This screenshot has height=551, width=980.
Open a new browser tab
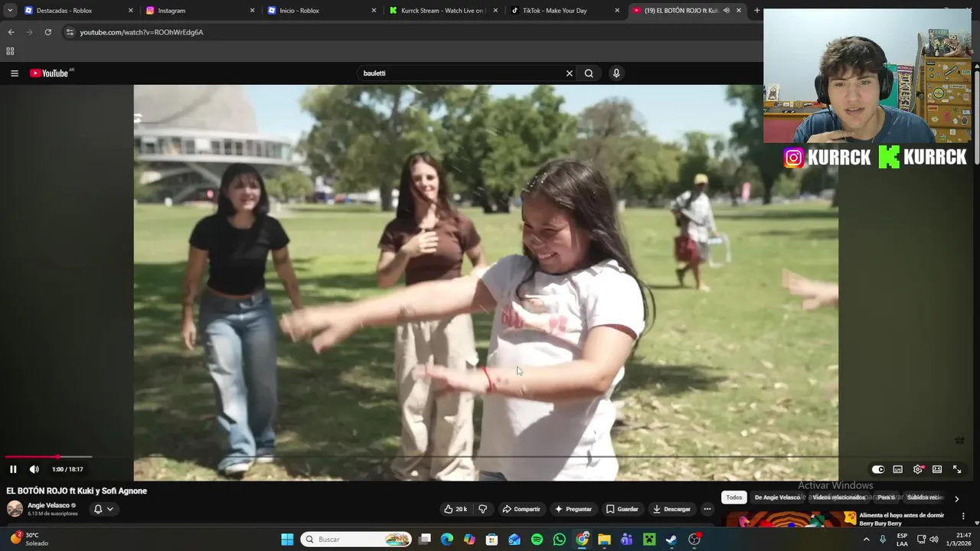click(x=757, y=11)
